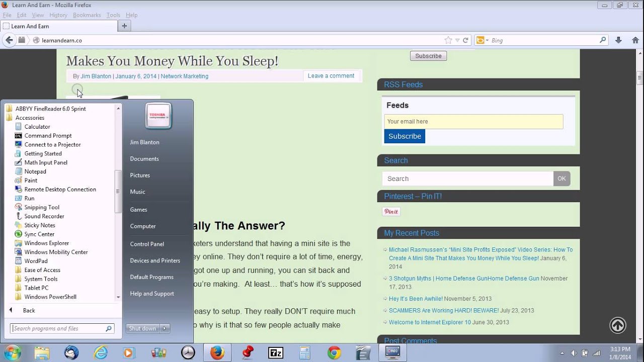Viewport: 644px width, 362px height.
Task: Click the Your email here field
Action: (x=473, y=122)
